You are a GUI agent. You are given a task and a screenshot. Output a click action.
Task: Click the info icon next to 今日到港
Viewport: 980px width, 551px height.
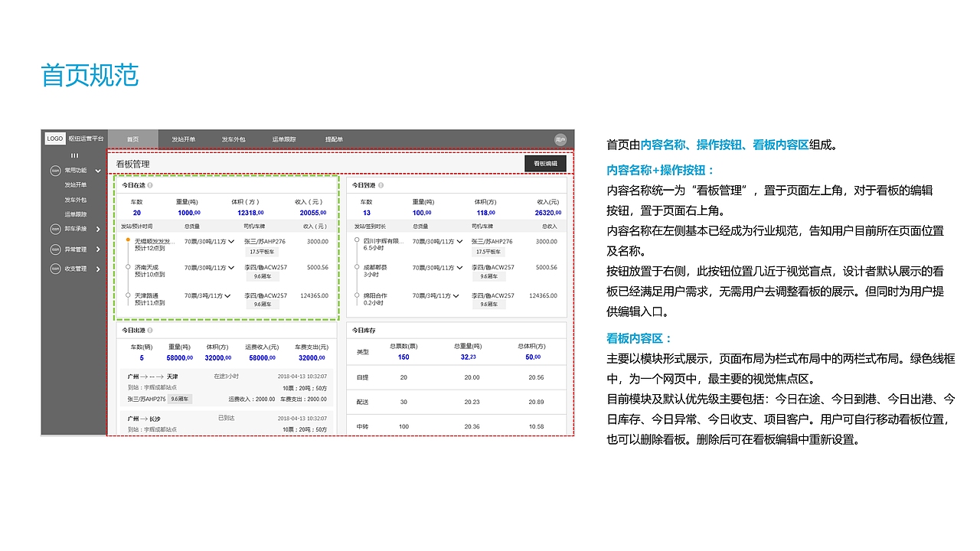click(381, 185)
